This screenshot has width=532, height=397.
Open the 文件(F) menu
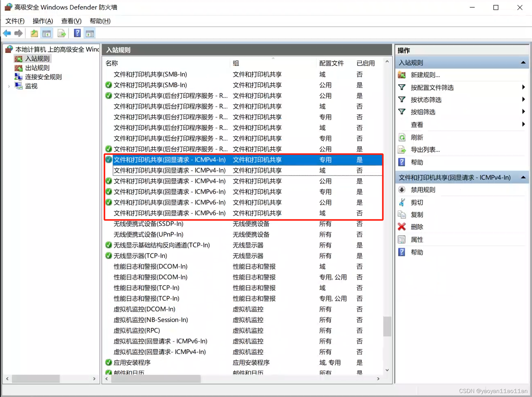click(15, 21)
